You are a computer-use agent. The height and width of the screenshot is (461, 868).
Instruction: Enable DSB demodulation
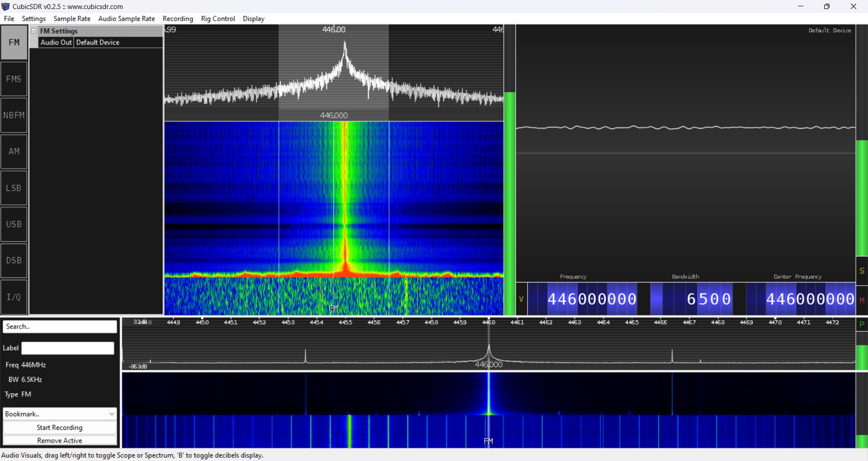pyautogui.click(x=14, y=260)
